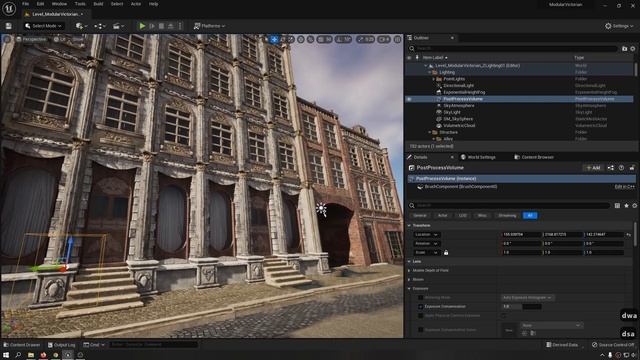Expand the PointLights folder in Outliner

[433, 79]
